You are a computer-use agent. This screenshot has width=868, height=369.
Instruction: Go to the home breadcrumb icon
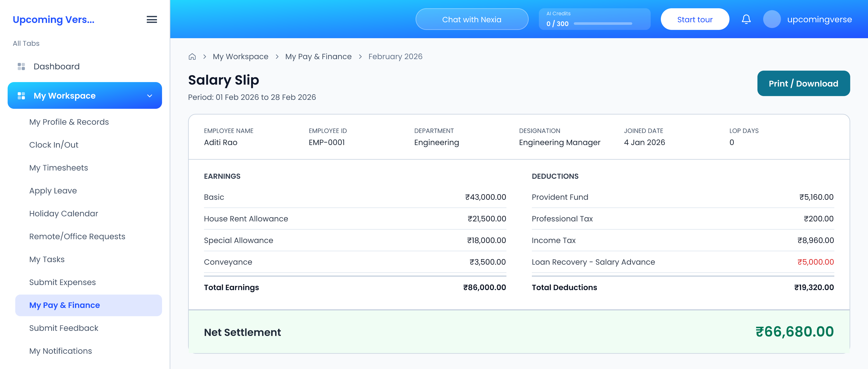[x=192, y=57]
